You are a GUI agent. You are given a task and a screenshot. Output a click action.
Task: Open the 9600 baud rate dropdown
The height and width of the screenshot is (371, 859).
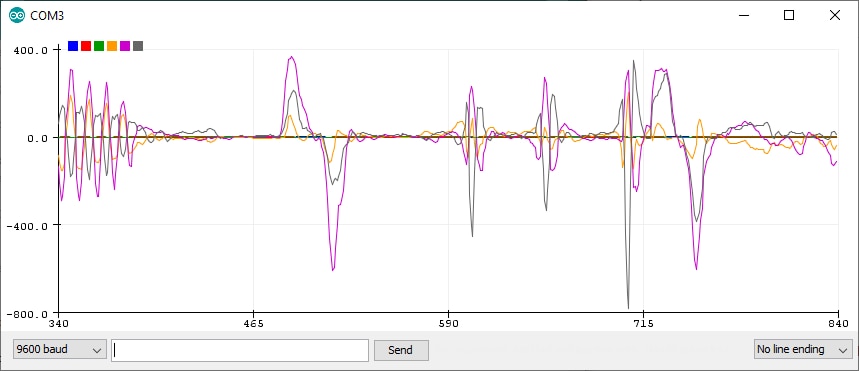[60, 350]
